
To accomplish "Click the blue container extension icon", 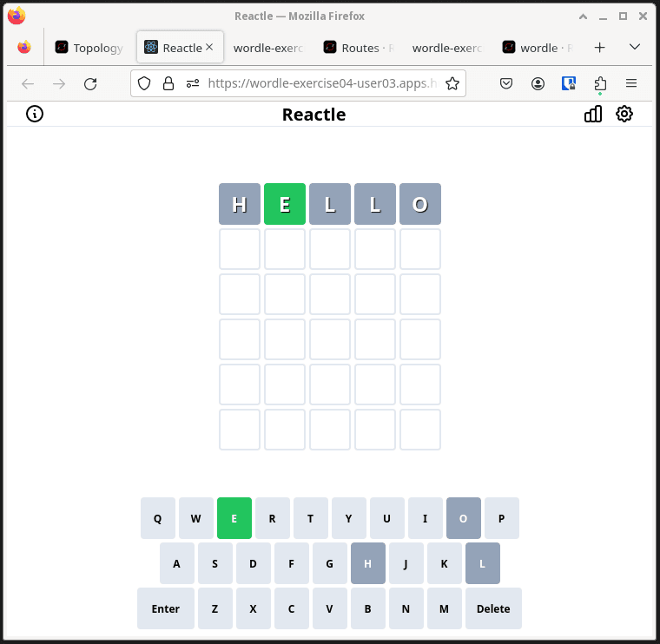I will [x=569, y=83].
